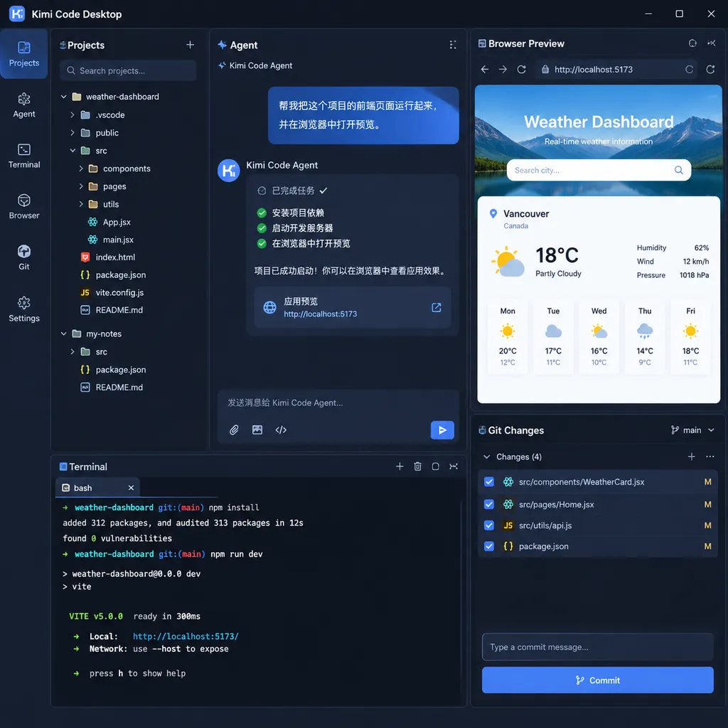
Task: Add a new terminal with plus icon
Action: coord(400,466)
